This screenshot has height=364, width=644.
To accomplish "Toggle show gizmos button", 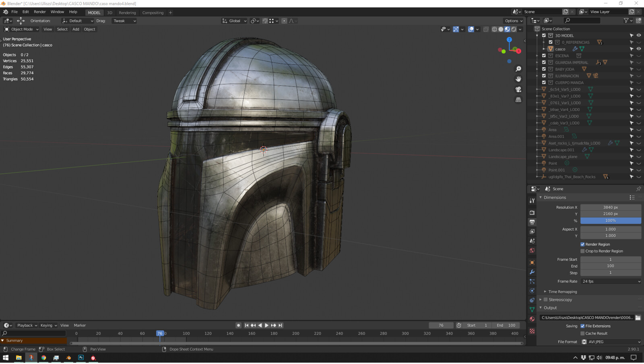I will pyautogui.click(x=456, y=29).
